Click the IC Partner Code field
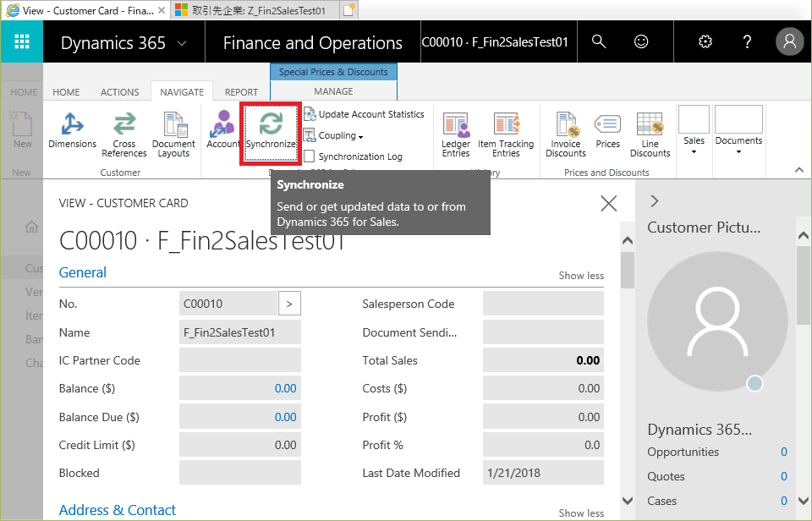This screenshot has width=812, height=521. pyautogui.click(x=239, y=360)
